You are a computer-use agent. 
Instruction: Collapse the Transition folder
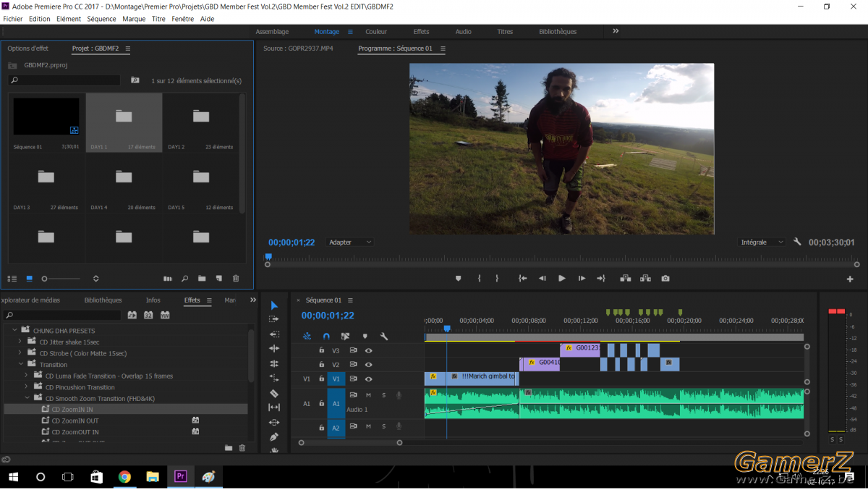pyautogui.click(x=21, y=365)
